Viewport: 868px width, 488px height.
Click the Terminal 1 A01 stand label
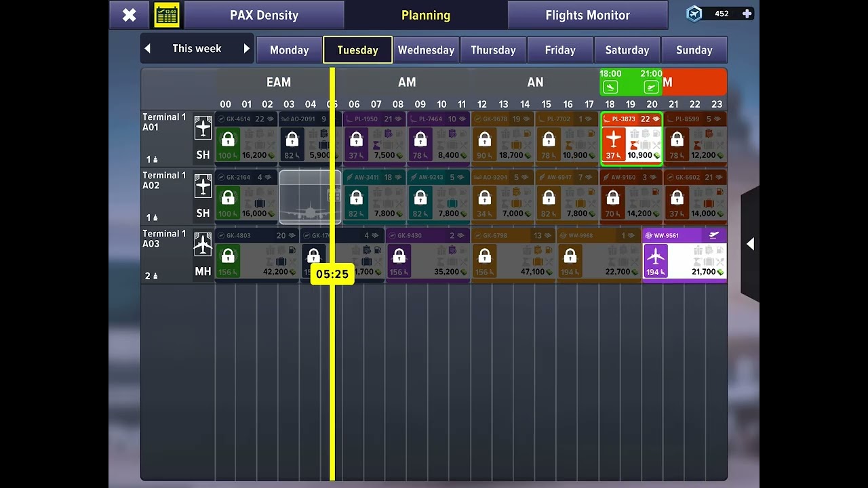pyautogui.click(x=164, y=122)
